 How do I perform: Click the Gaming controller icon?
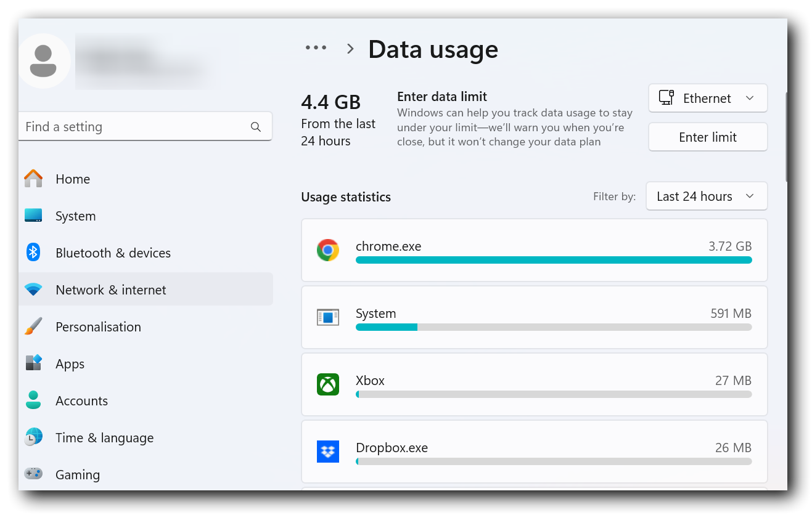(x=33, y=474)
